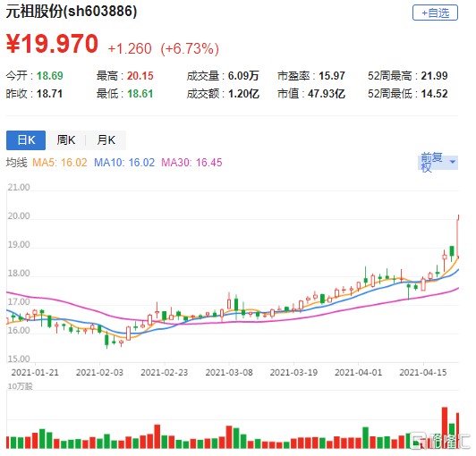The width and height of the screenshot is (476, 456).
Task: Click the 2021-03-19 date axis label
Action: tap(293, 372)
